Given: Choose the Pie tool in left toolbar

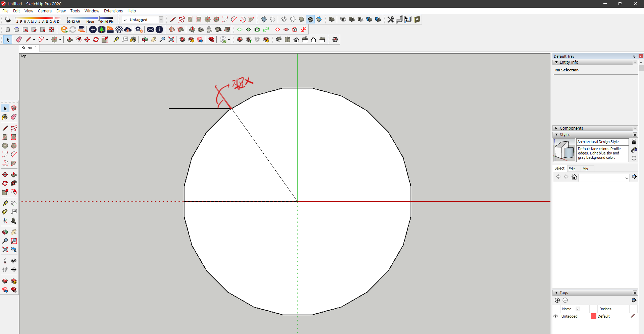Looking at the screenshot, I should coord(14,163).
